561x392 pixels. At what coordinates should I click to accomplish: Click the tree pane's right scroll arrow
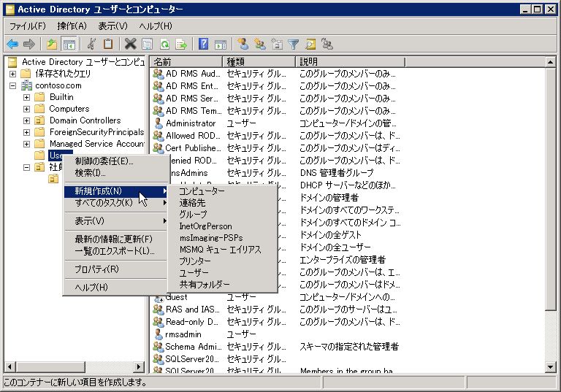point(139,366)
